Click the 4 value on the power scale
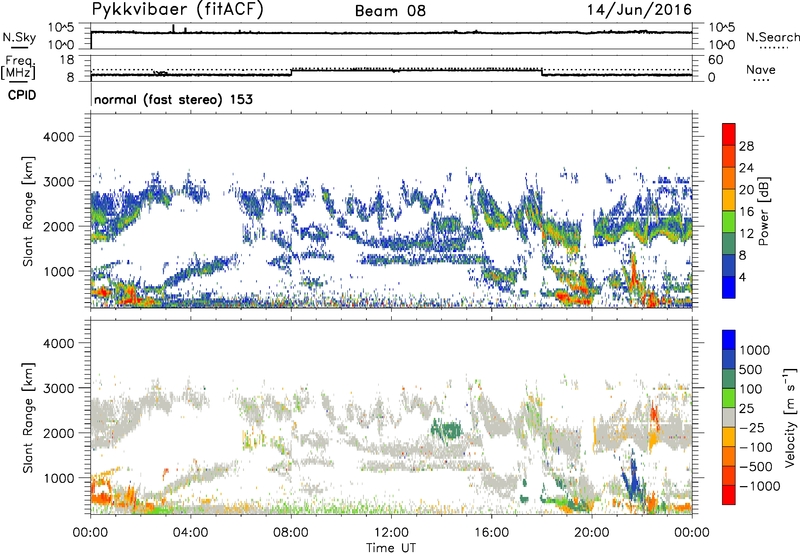Image resolution: width=800 pixels, height=554 pixels. (x=742, y=277)
